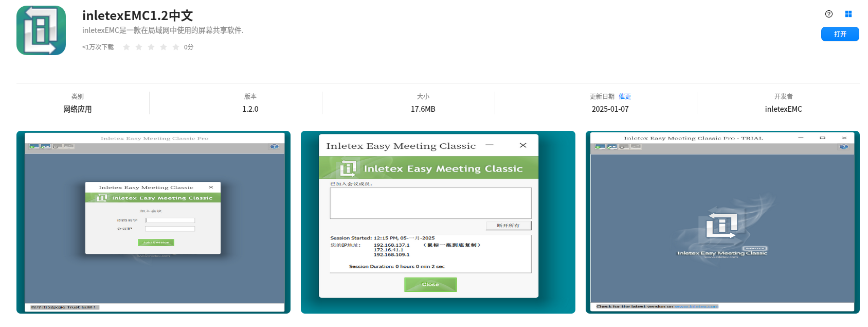The width and height of the screenshot is (868, 327).
Task: Click the blue 打开 button
Action: coord(840,34)
